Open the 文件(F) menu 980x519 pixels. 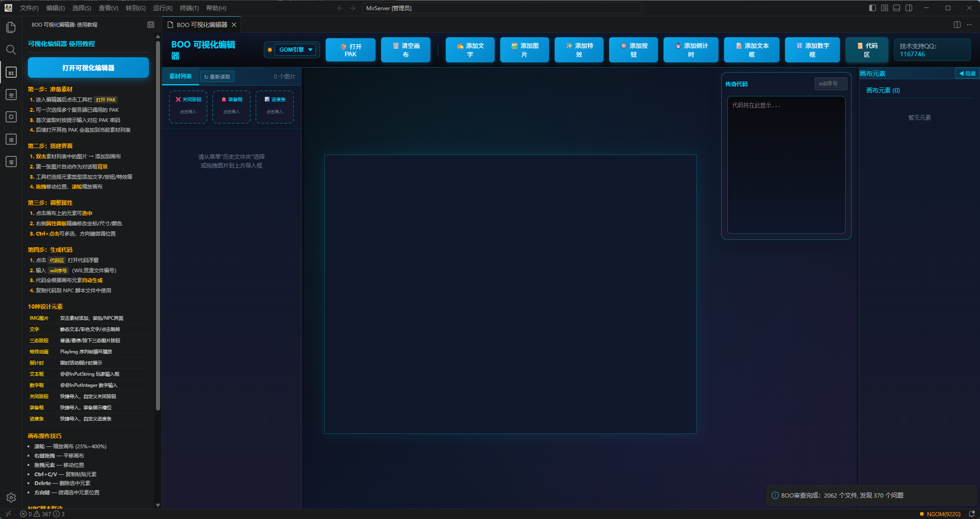click(29, 8)
